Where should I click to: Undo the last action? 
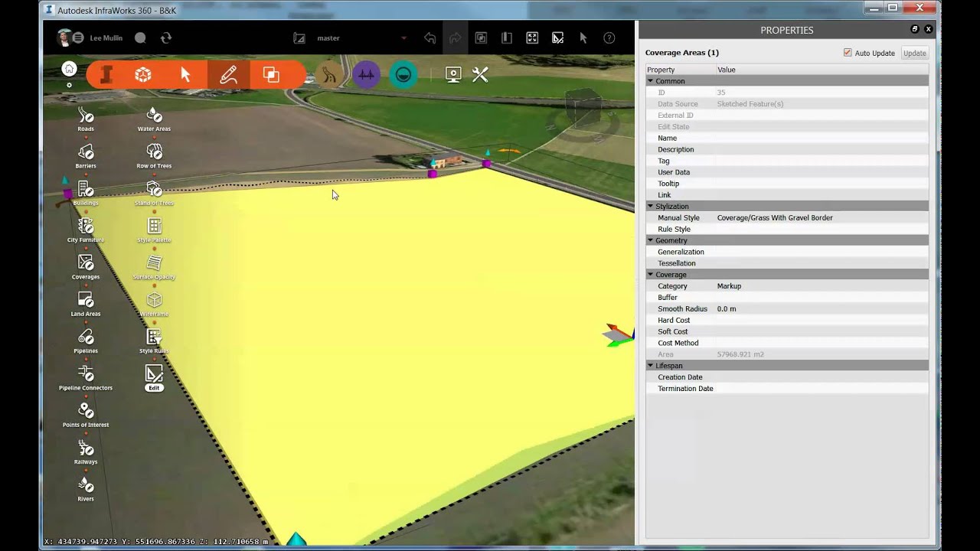coord(430,37)
